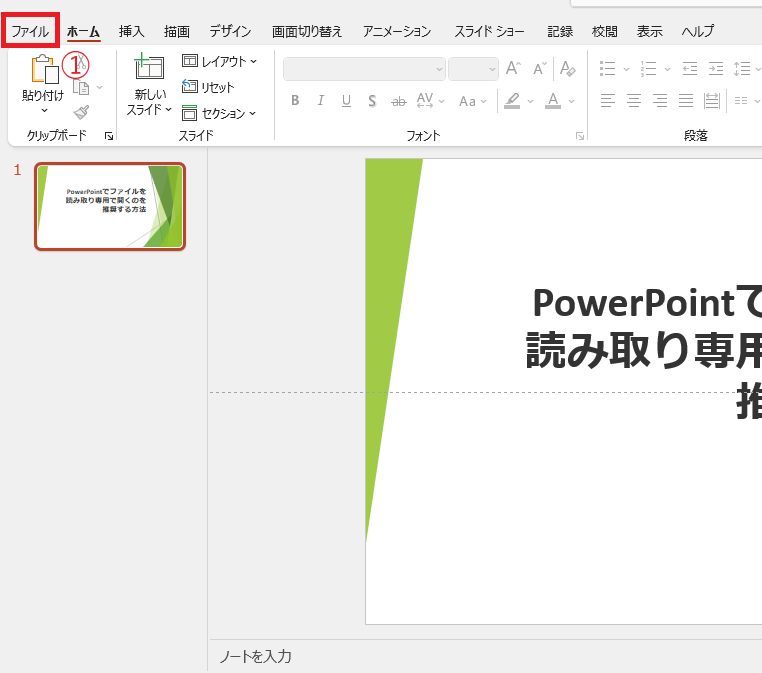Click the distributed alignment icon

tap(711, 101)
